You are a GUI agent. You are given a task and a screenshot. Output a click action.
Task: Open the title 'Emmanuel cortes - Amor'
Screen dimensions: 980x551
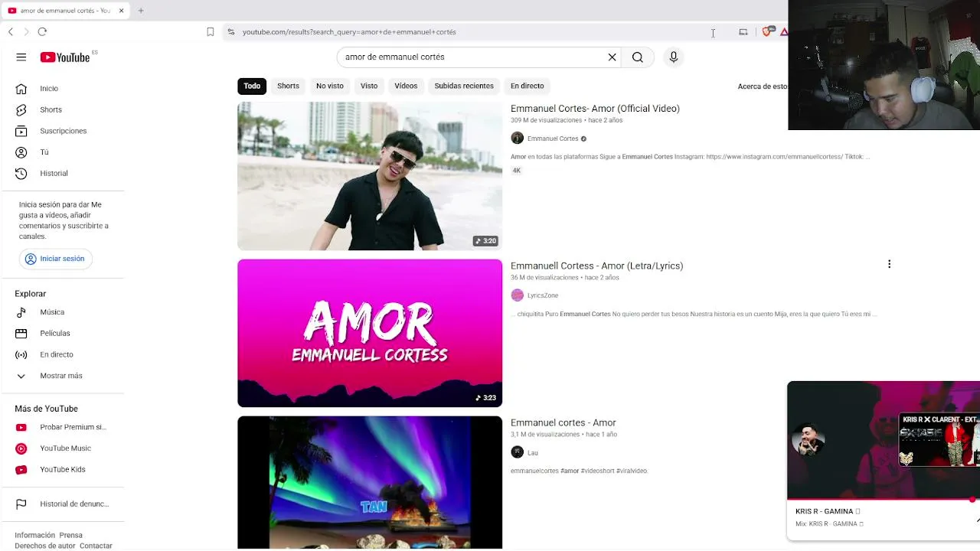click(x=563, y=422)
